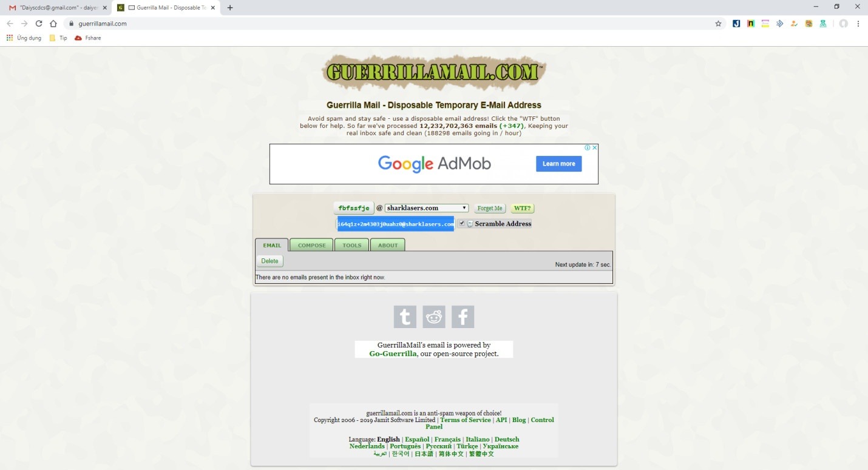Screen dimensions: 868x470
Task: Open the Control Panel link
Action: pos(490,423)
